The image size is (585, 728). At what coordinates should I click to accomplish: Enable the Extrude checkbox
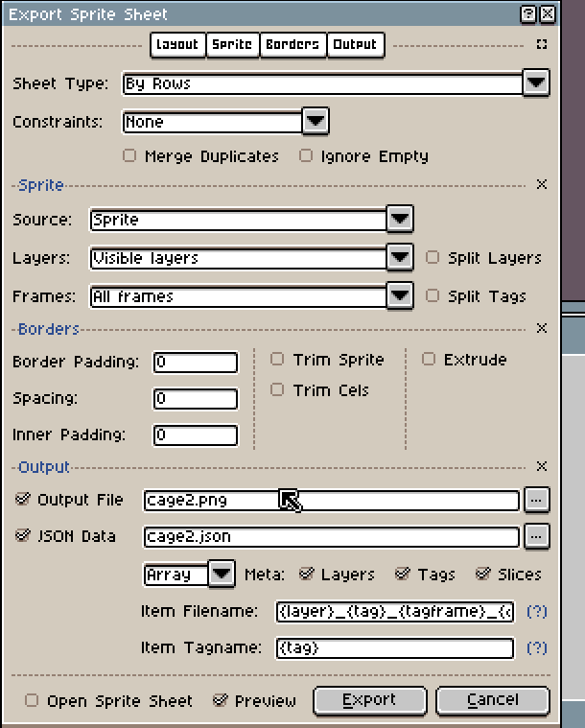[429, 360]
